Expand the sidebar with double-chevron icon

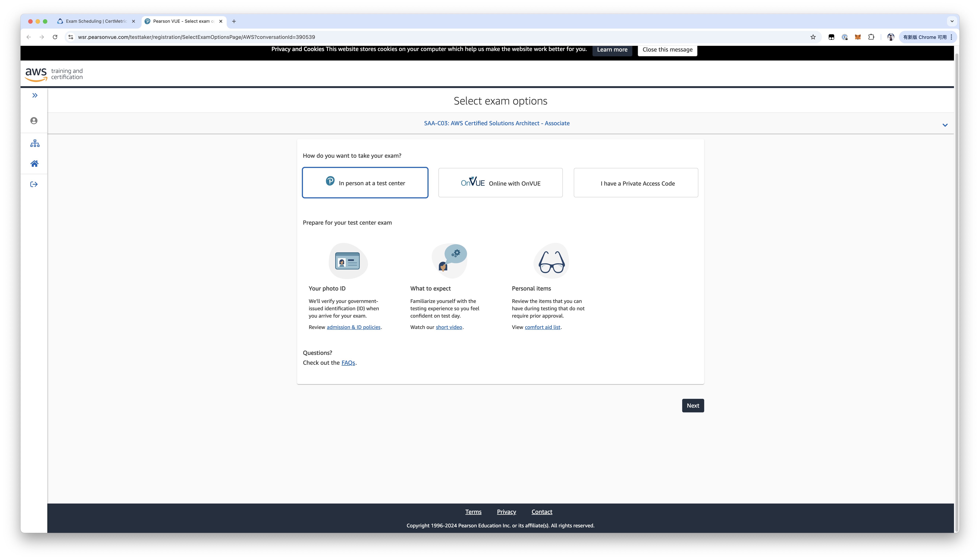pos(35,95)
